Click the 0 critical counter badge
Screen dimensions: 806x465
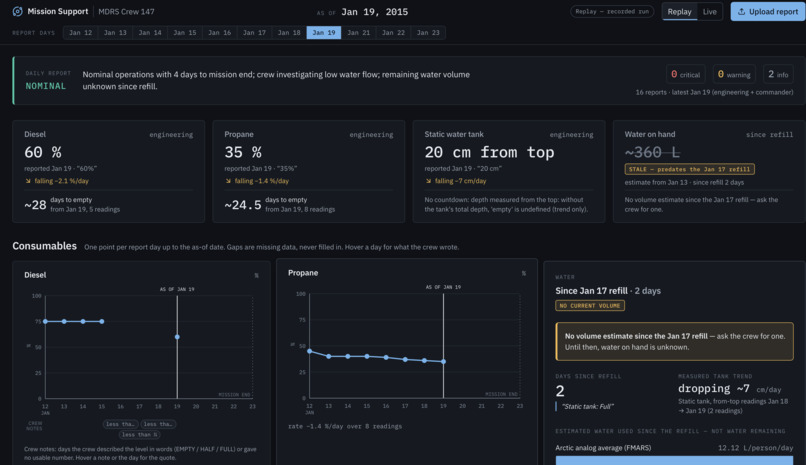point(685,75)
